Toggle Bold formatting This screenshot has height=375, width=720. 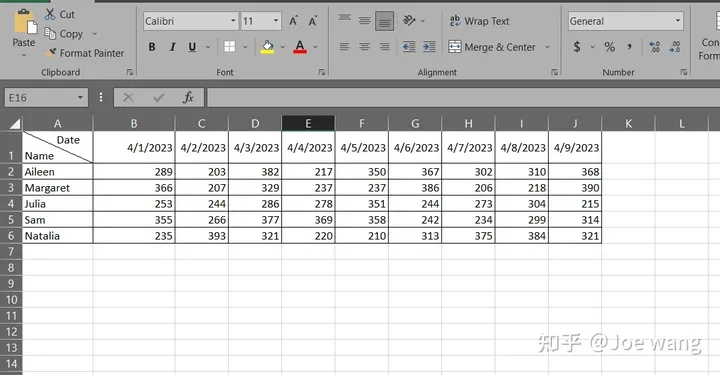click(x=152, y=47)
